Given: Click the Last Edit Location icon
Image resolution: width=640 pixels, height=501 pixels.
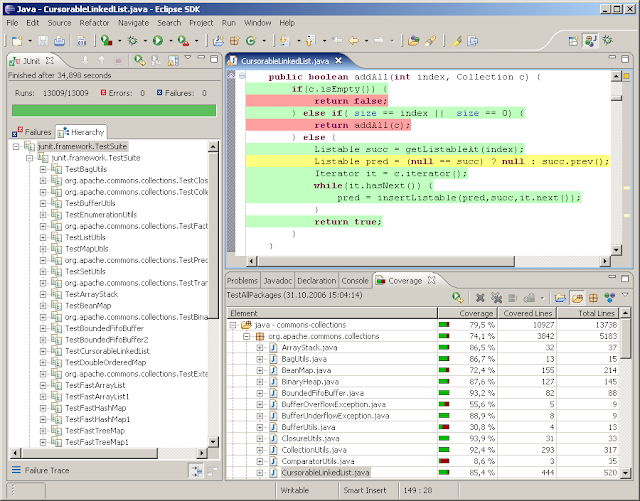Looking at the screenshot, I should click(338, 40).
